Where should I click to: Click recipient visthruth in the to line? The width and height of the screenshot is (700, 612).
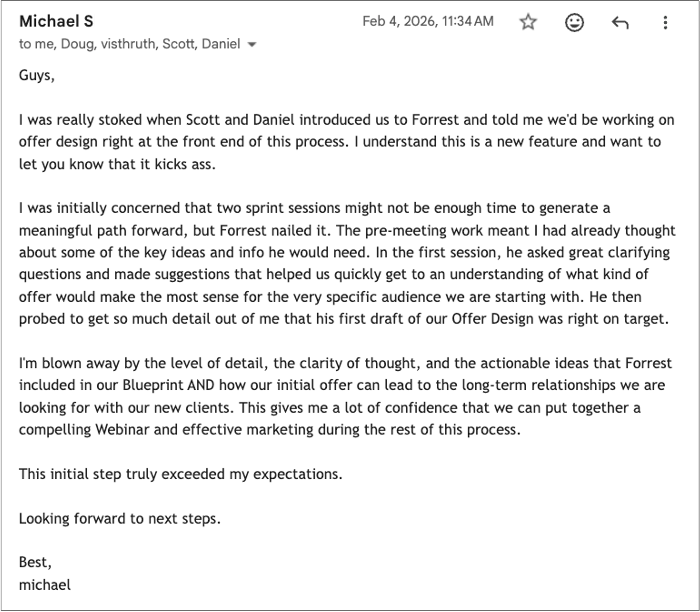[128, 44]
